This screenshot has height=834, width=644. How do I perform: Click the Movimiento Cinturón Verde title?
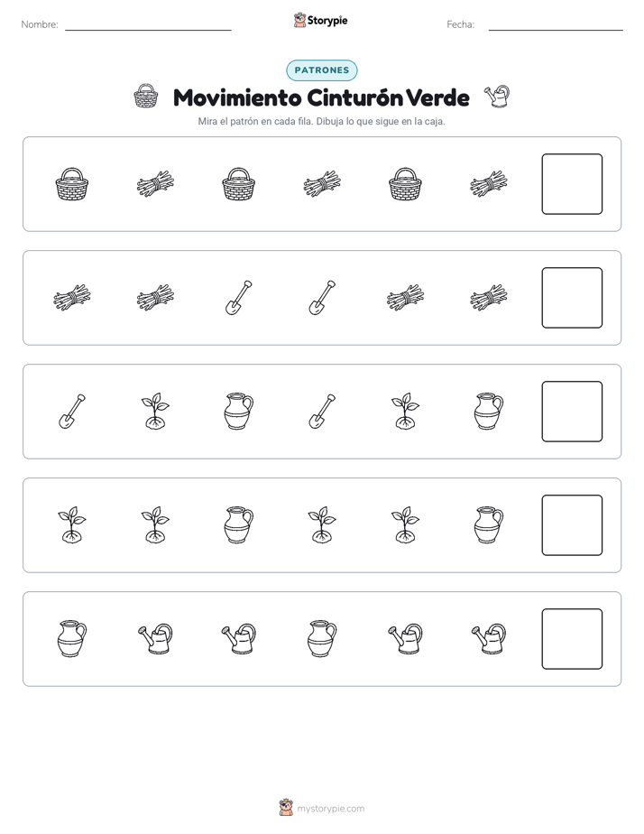click(x=321, y=97)
